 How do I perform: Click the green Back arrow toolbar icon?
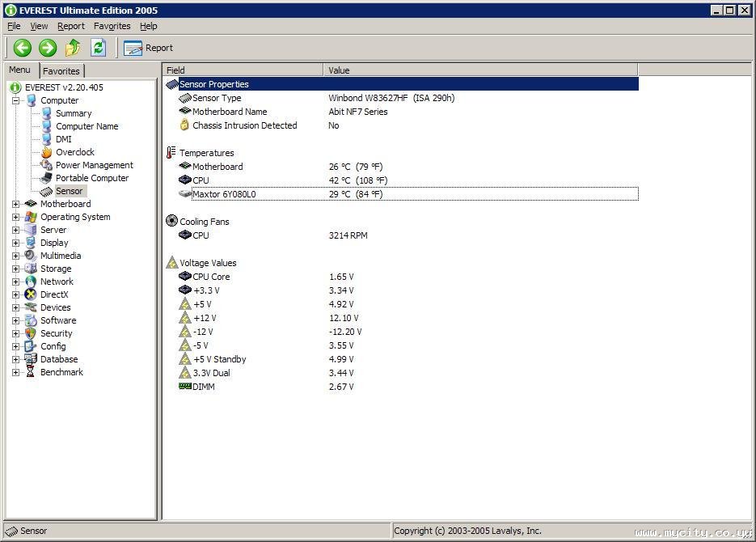pos(22,48)
